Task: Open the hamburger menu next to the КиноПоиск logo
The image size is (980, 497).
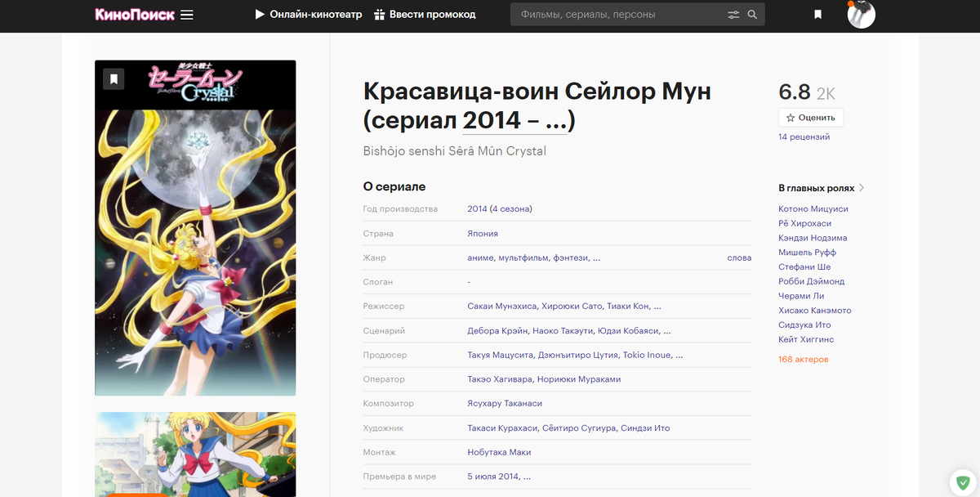Action: [187, 15]
